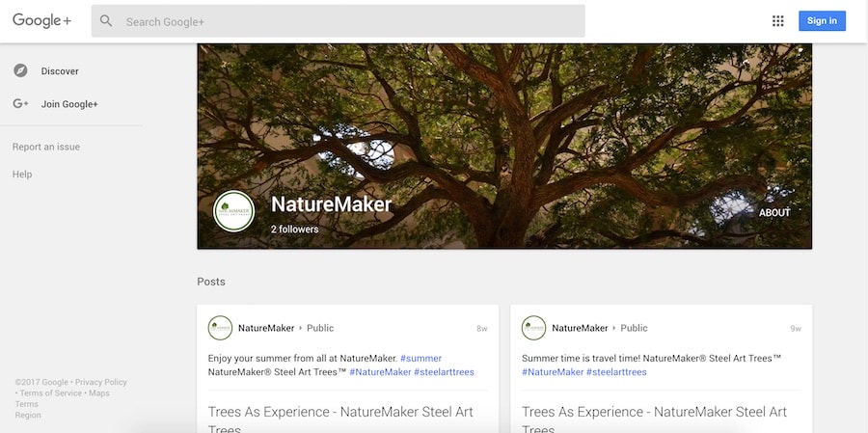Click the Join Google+ G+ icon
Screen dimensions: 868x433
(x=20, y=104)
